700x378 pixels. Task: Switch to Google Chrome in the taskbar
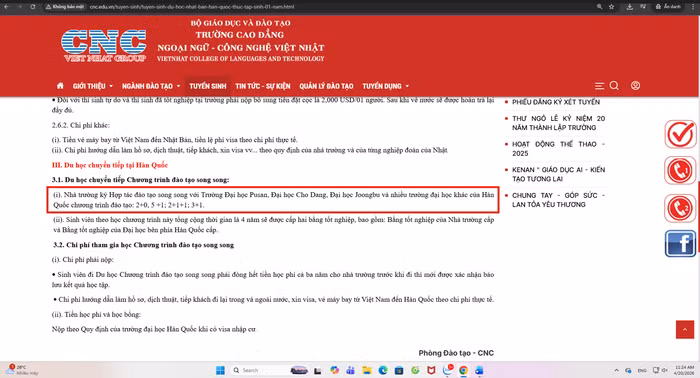pyautogui.click(x=463, y=370)
